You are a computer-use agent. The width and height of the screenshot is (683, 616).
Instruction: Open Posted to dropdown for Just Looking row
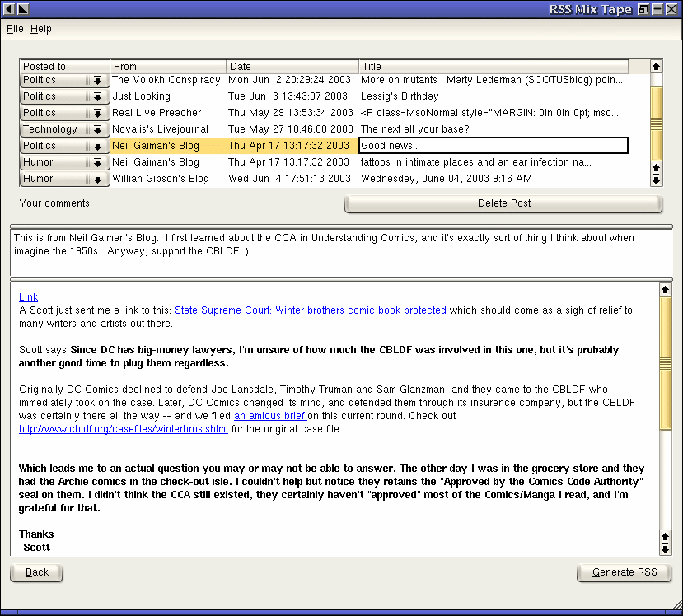click(x=64, y=96)
